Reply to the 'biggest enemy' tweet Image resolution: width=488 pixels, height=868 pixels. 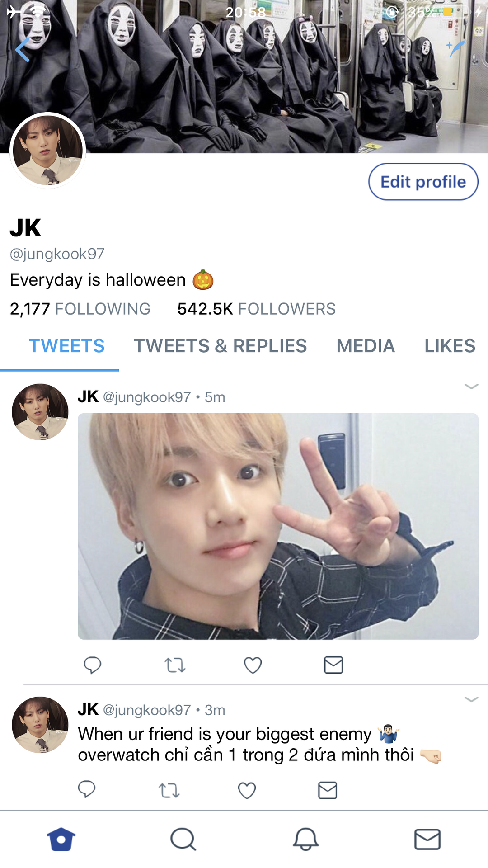87,790
